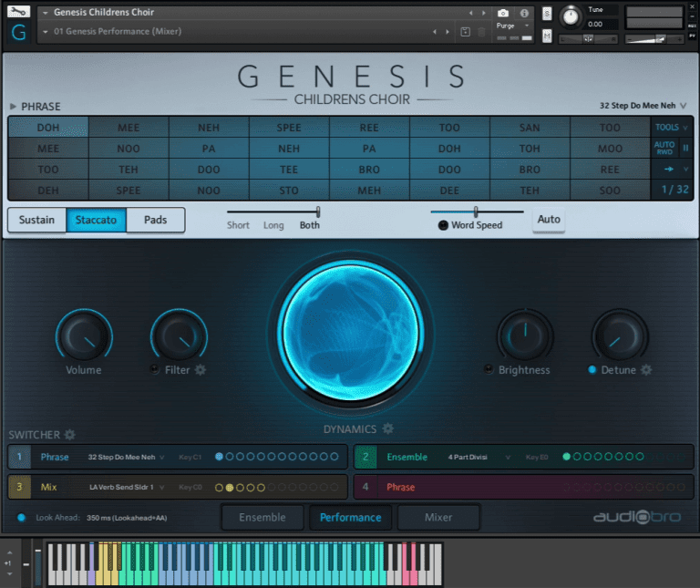Viewport: 700px width, 588px height.
Task: Select the SPEE syllable in the first row
Action: pos(289,128)
